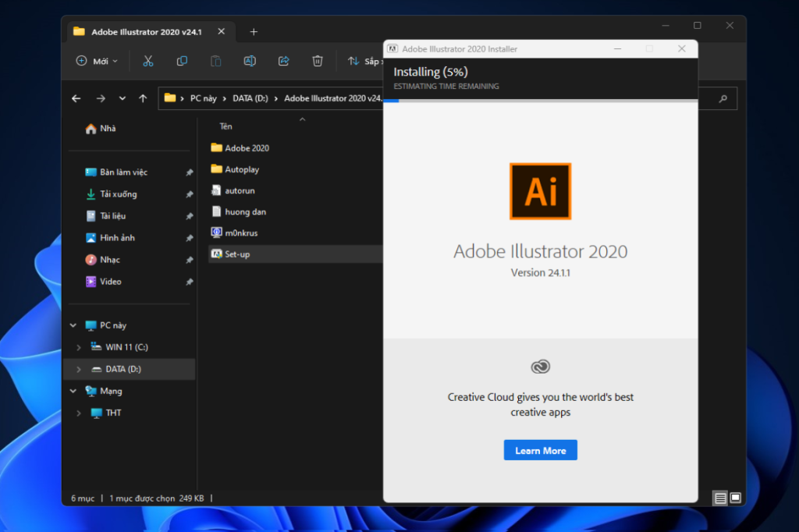Select the Set-up application file
This screenshot has width=799, height=532.
[296, 254]
